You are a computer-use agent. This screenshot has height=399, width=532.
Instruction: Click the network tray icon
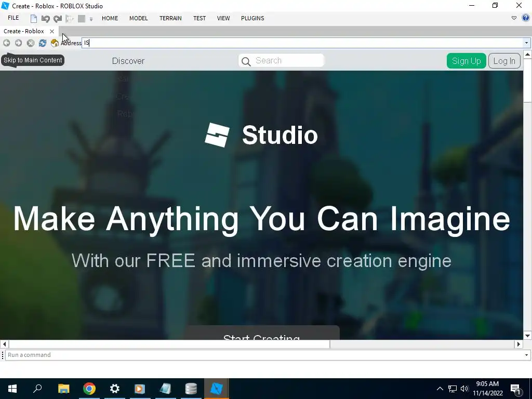coord(453,389)
